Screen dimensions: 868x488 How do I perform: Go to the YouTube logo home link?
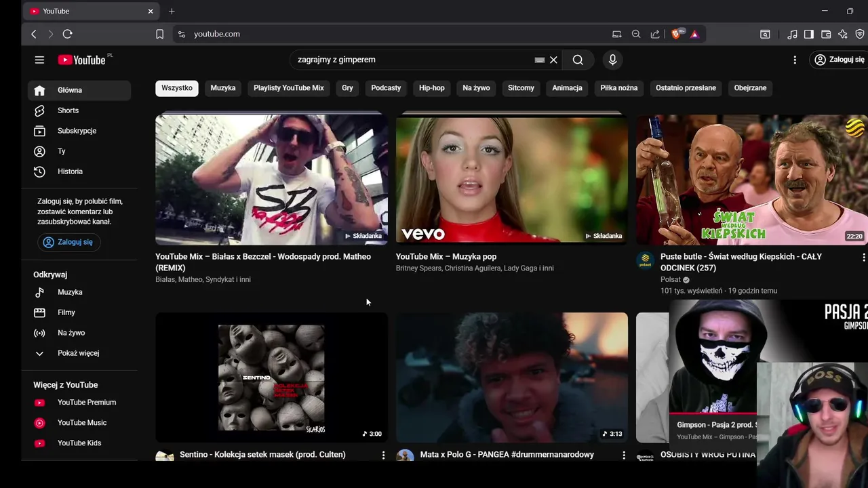click(x=82, y=60)
